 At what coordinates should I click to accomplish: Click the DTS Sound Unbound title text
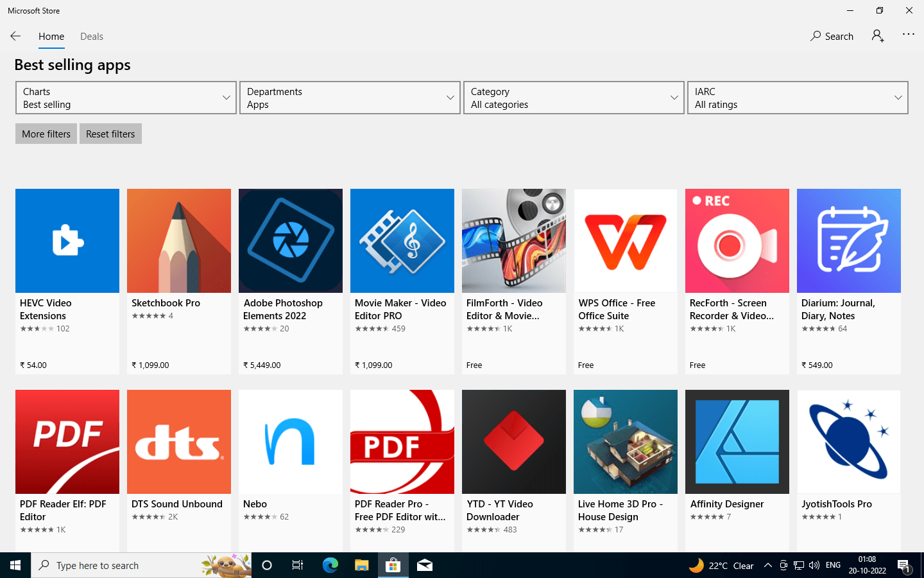coord(176,504)
